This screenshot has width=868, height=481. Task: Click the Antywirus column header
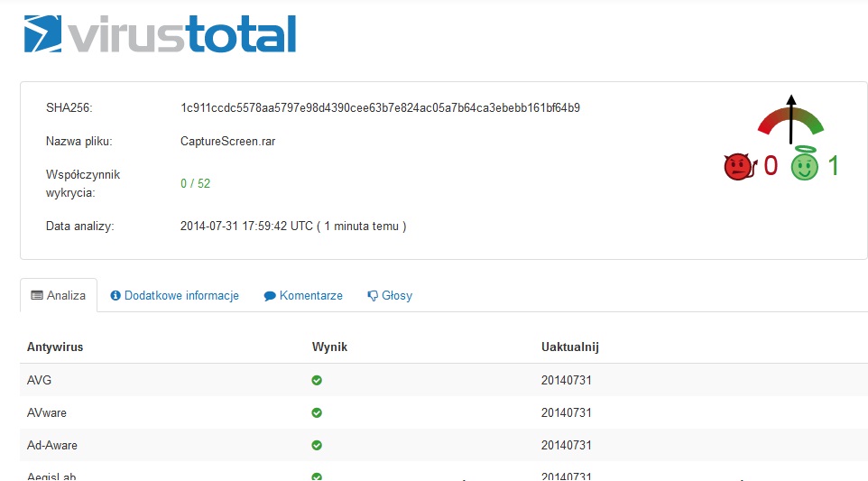[x=55, y=347]
